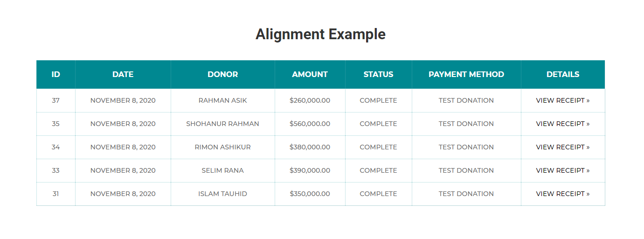Click the ID column header
The image size is (644, 239).
(x=56, y=74)
